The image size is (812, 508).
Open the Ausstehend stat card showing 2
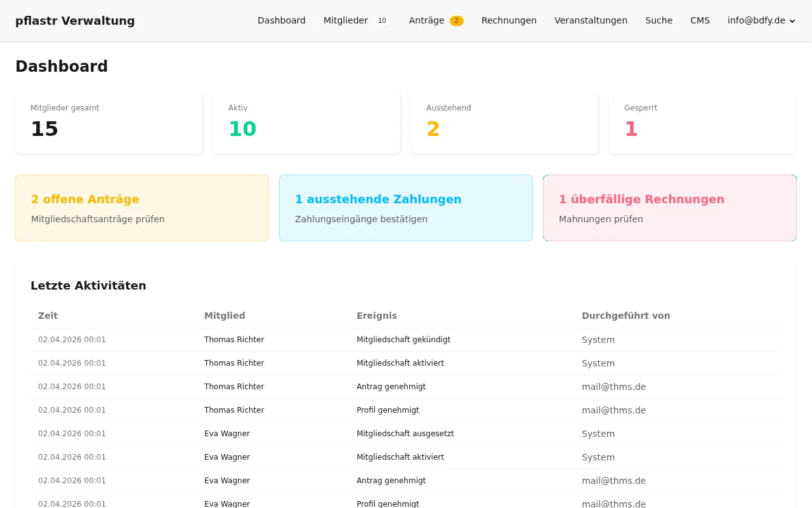[504, 123]
